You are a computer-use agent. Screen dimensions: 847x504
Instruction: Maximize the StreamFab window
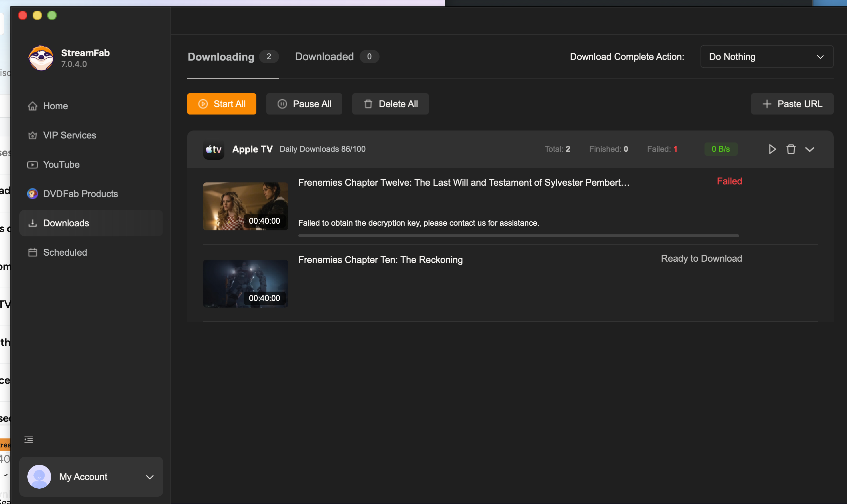click(52, 15)
